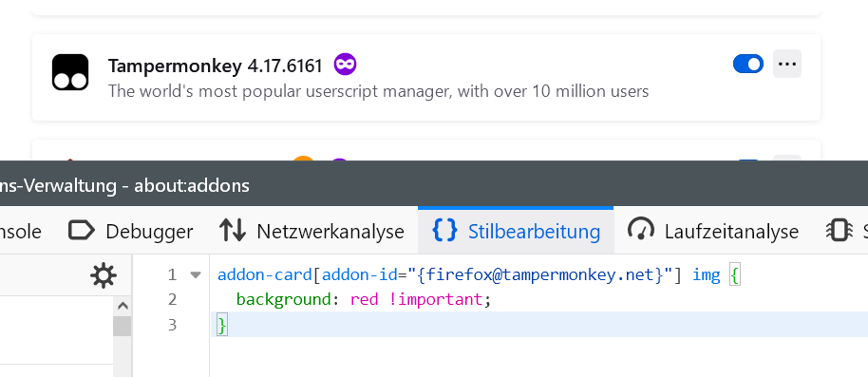Click the "background" property in line 2
868x377 pixels.
[283, 300]
